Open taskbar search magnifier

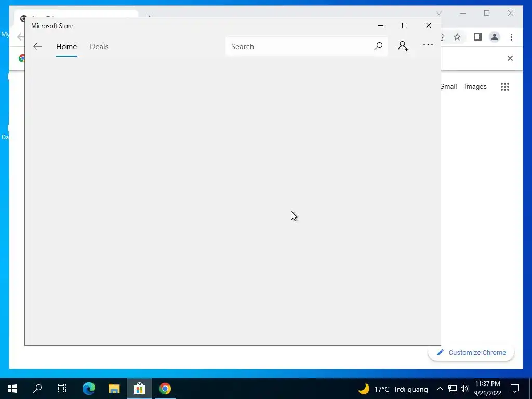coord(37,389)
